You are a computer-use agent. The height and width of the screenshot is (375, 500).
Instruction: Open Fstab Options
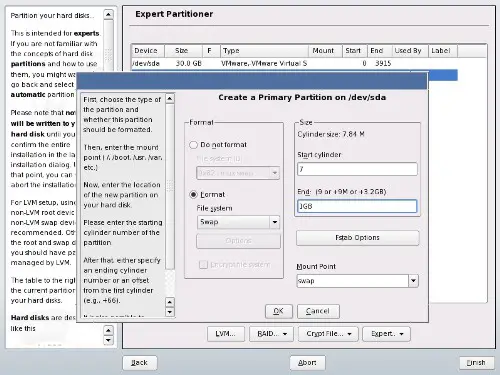(x=357, y=238)
